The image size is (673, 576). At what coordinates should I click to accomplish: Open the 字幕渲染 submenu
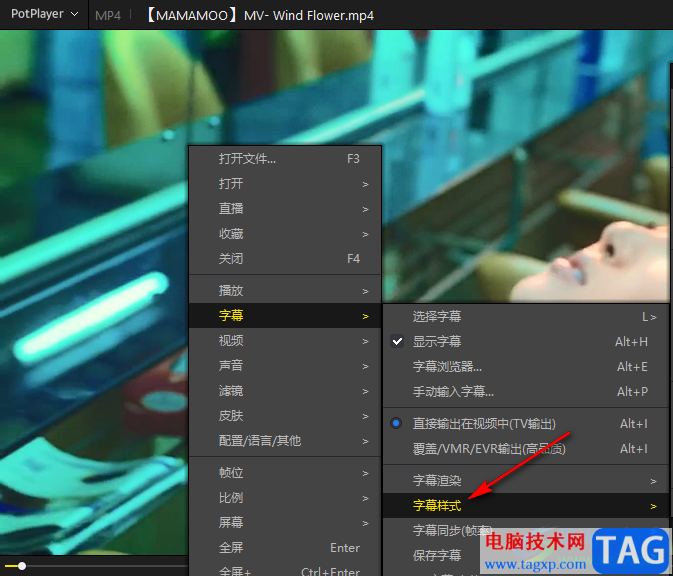[x=526, y=481]
